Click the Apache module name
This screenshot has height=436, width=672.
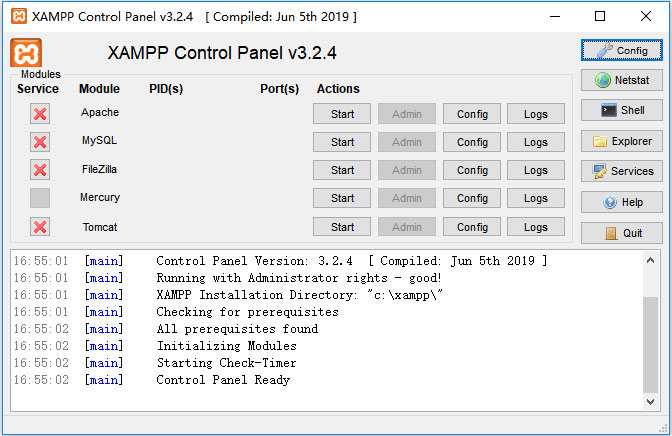(x=100, y=112)
